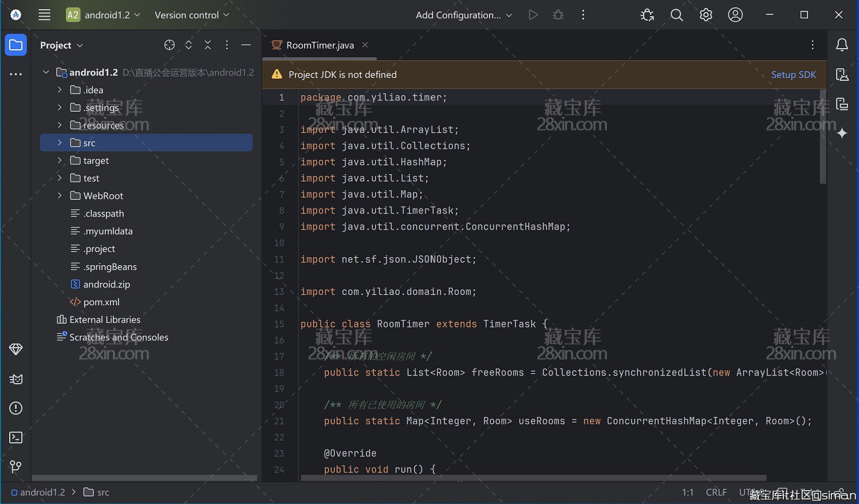
Task: Open the Logcat cat icon tool window
Action: click(x=16, y=379)
